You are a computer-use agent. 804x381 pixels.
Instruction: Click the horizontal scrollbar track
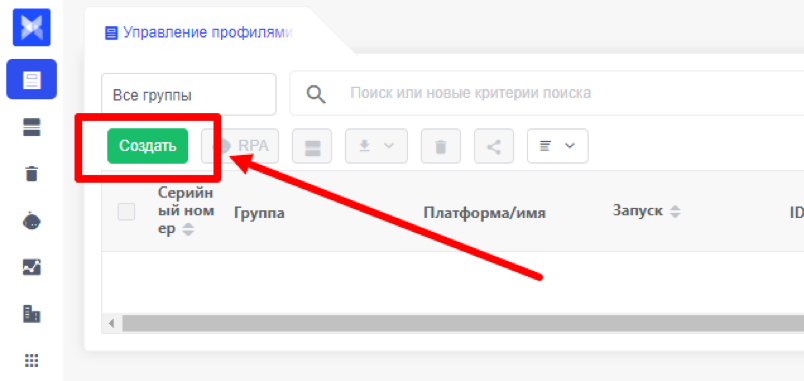point(463,324)
